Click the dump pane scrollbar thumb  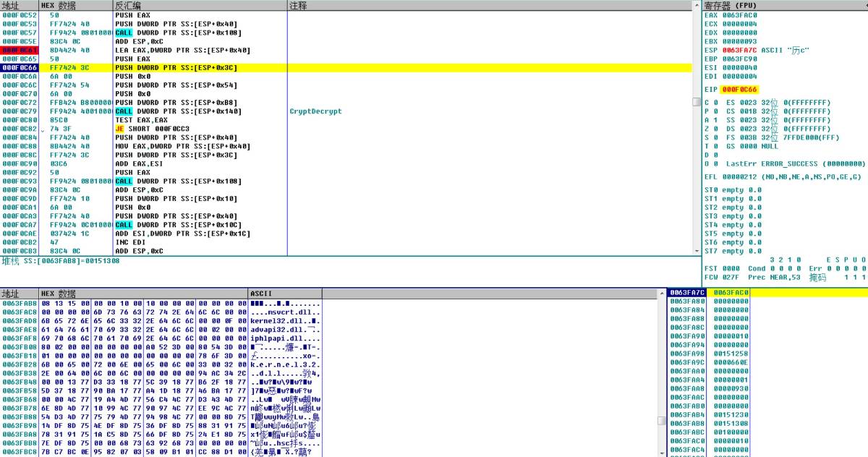point(661,420)
